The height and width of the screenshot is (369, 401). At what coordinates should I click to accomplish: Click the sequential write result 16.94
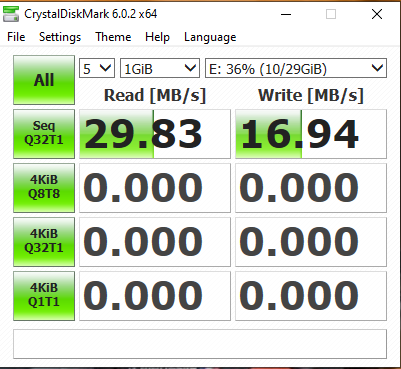[311, 134]
